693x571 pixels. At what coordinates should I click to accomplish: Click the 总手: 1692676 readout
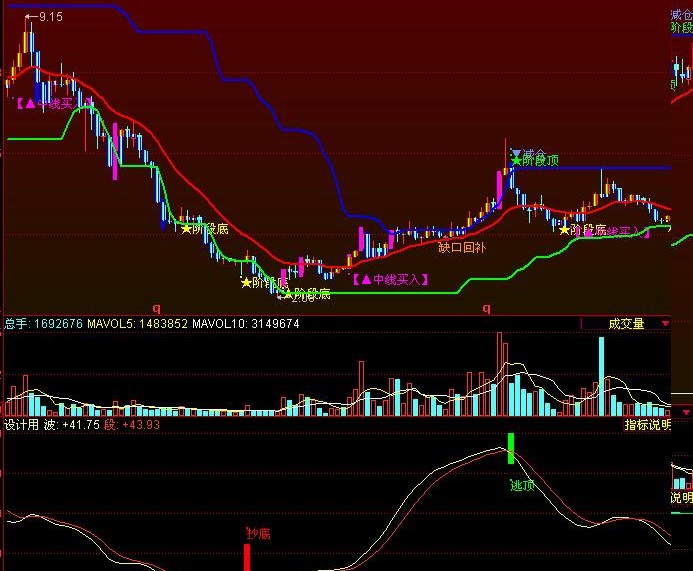[x=43, y=324]
